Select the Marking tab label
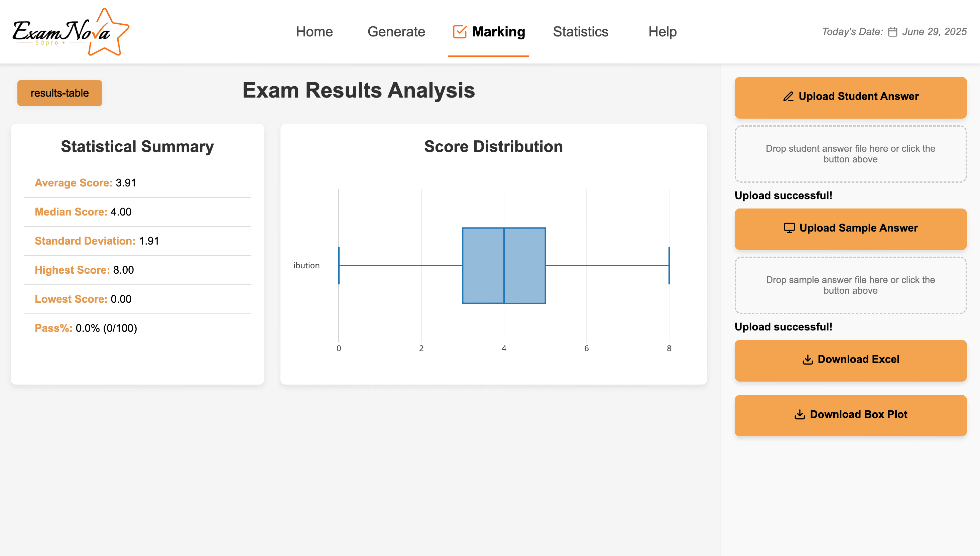 click(x=498, y=32)
